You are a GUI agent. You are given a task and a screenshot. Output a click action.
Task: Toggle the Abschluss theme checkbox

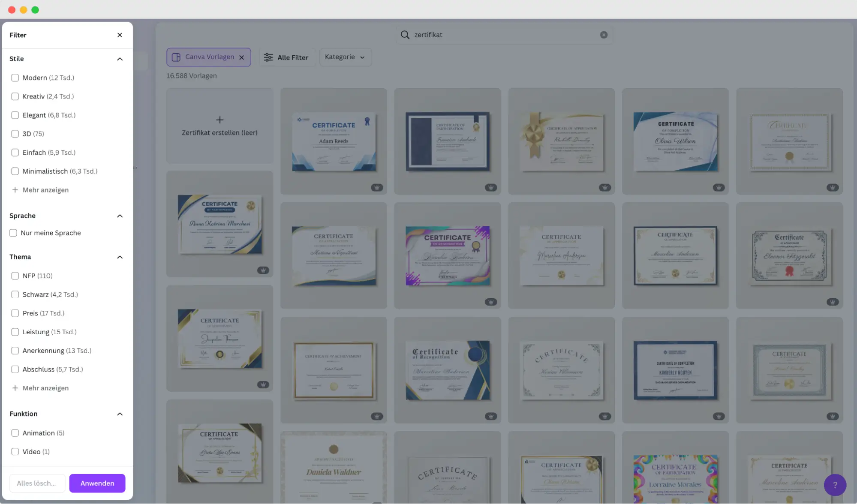(x=15, y=369)
